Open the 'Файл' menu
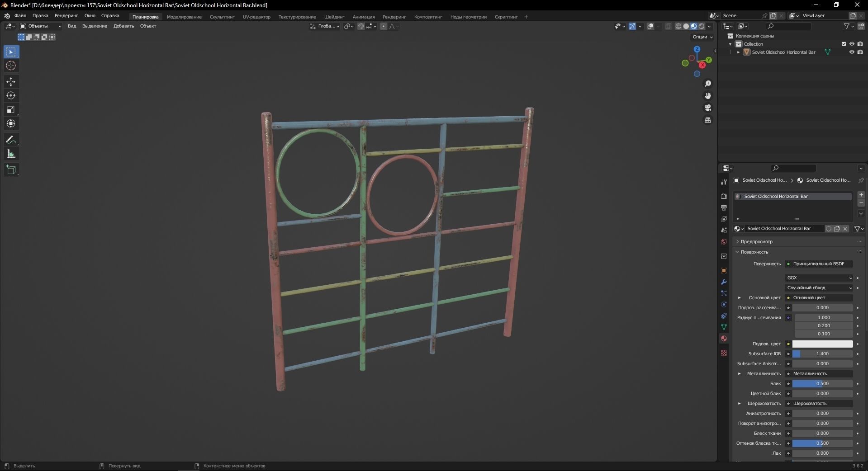Screen dimensions: 868x471 (x=20, y=16)
